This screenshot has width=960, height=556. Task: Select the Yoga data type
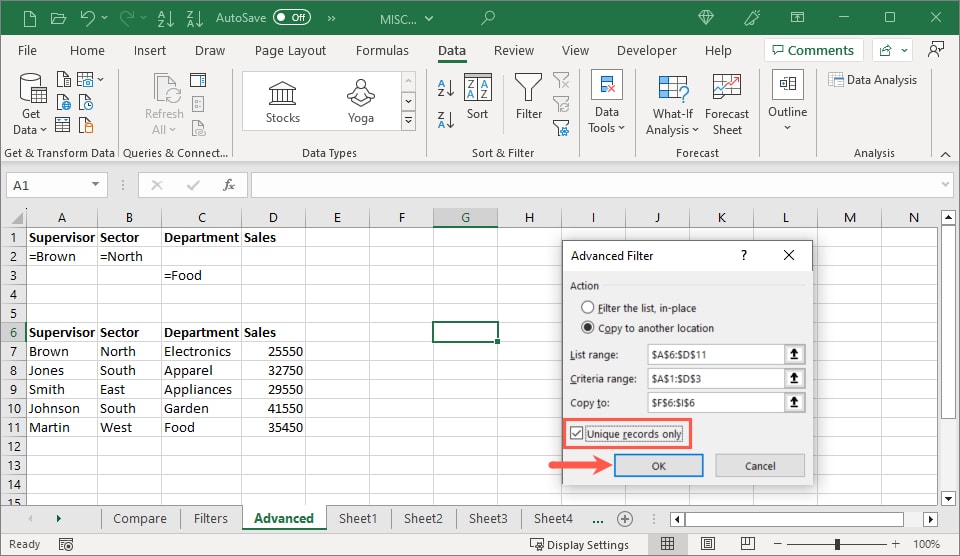coord(360,101)
